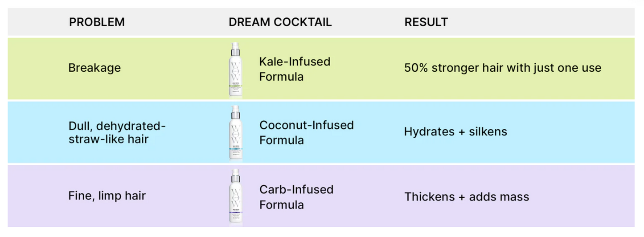
Task: Click the Kale-Infused Formula bottle image
Action: click(235, 74)
